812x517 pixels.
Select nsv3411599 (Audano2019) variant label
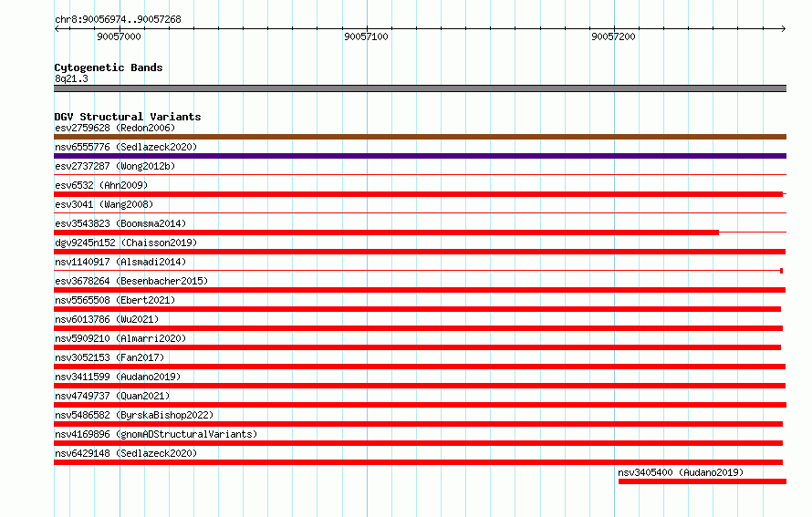pyautogui.click(x=118, y=377)
